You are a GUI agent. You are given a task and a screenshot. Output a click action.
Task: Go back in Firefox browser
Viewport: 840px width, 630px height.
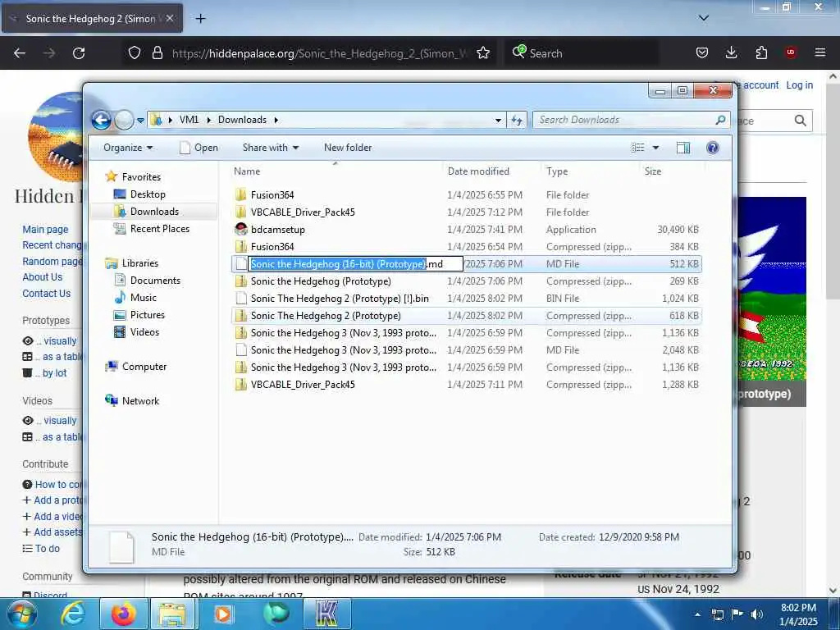pyautogui.click(x=20, y=52)
